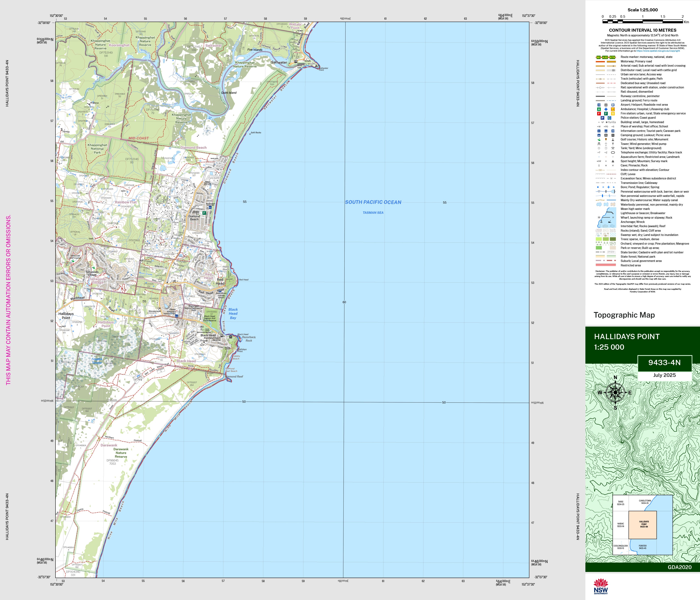Click the Police station P legend icon
The height and width of the screenshot is (600, 700).
tap(602, 118)
